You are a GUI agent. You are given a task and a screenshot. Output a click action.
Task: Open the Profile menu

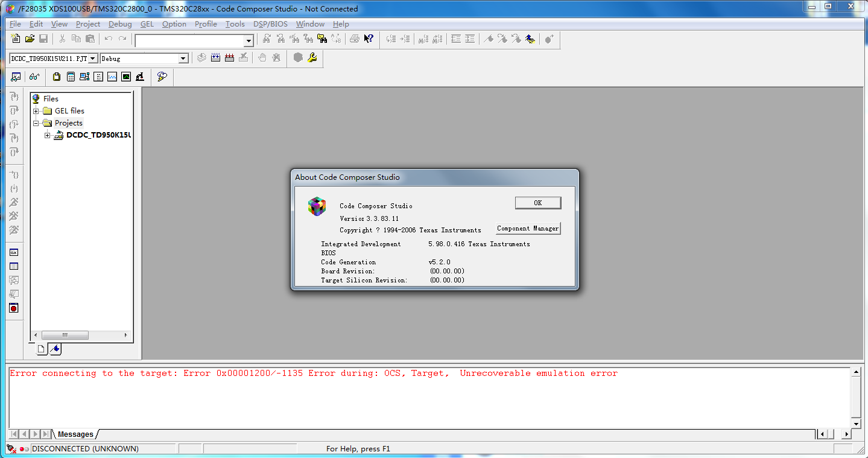tap(206, 24)
